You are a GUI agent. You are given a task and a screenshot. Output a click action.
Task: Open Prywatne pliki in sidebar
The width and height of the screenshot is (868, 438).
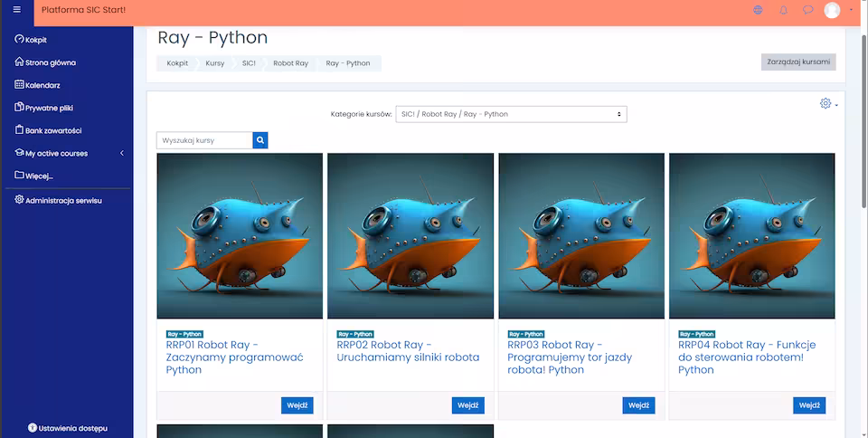click(x=49, y=108)
